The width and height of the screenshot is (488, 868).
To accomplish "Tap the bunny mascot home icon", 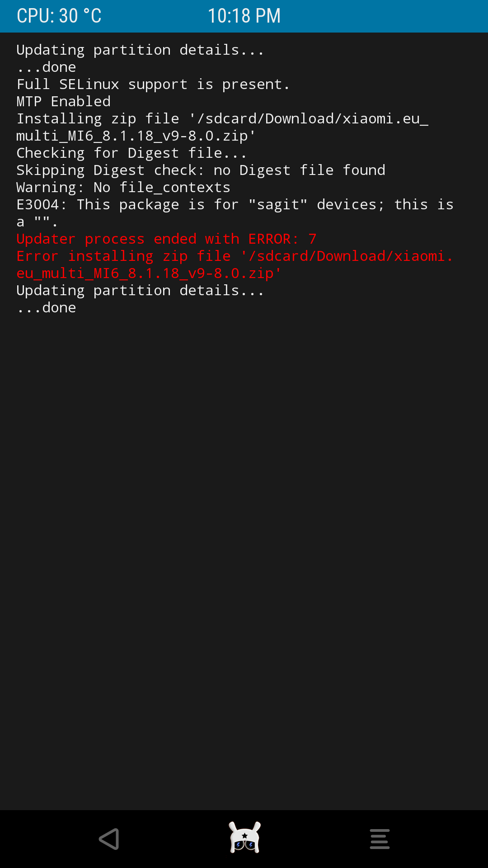I will click(244, 838).
